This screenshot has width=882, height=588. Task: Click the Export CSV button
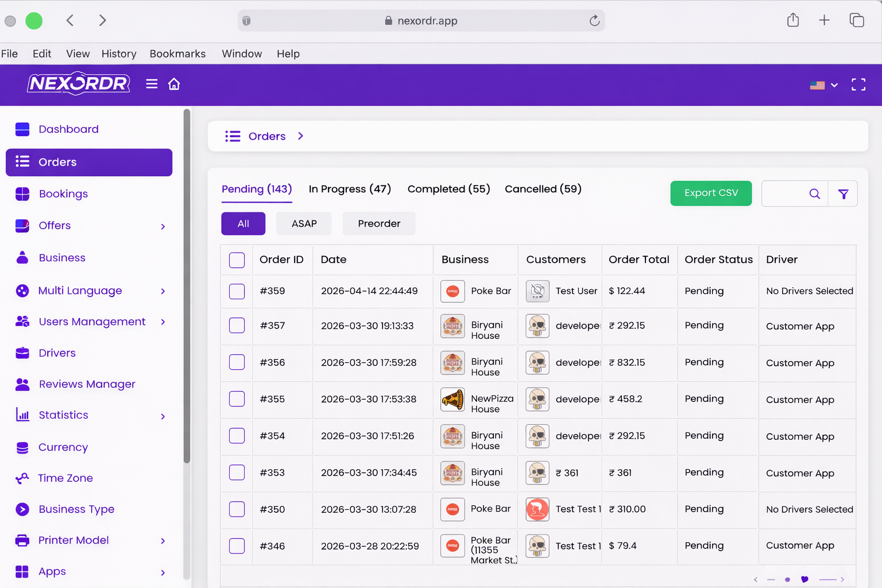coord(711,193)
